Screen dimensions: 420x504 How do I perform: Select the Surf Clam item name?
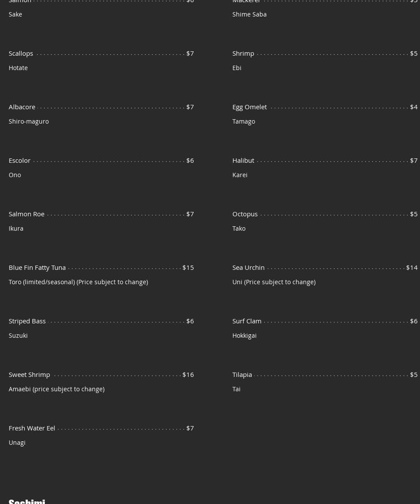click(247, 321)
